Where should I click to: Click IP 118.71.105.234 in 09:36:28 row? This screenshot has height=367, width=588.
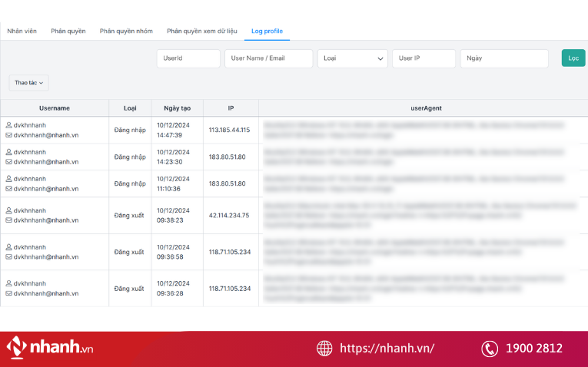(x=230, y=289)
